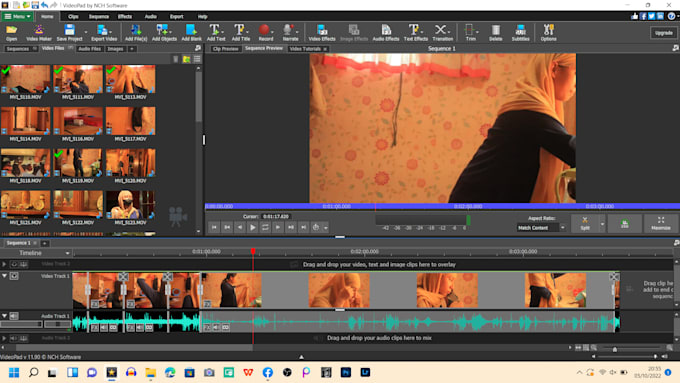
Task: Click the Add Text tool
Action: [216, 33]
